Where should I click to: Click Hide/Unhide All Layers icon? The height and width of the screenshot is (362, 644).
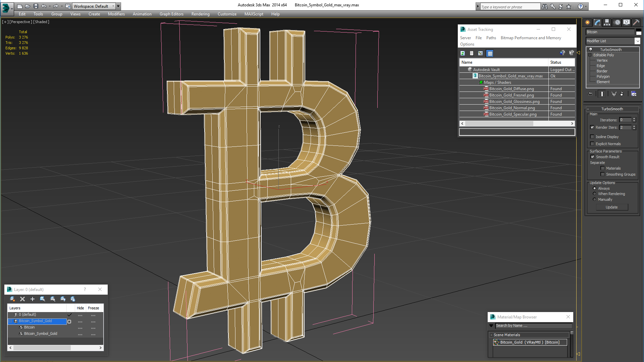63,299
